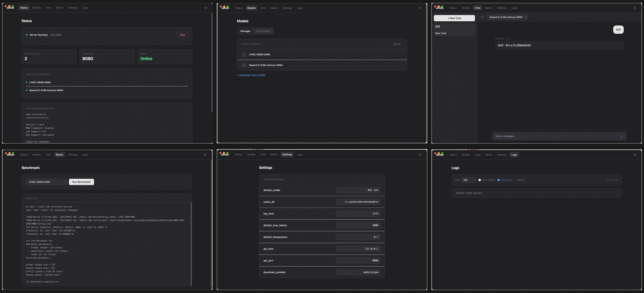Click the L avatar icon beside LFM2-350M-MNN
Viewport: 644px width, 293px height.
pyautogui.click(x=244, y=55)
